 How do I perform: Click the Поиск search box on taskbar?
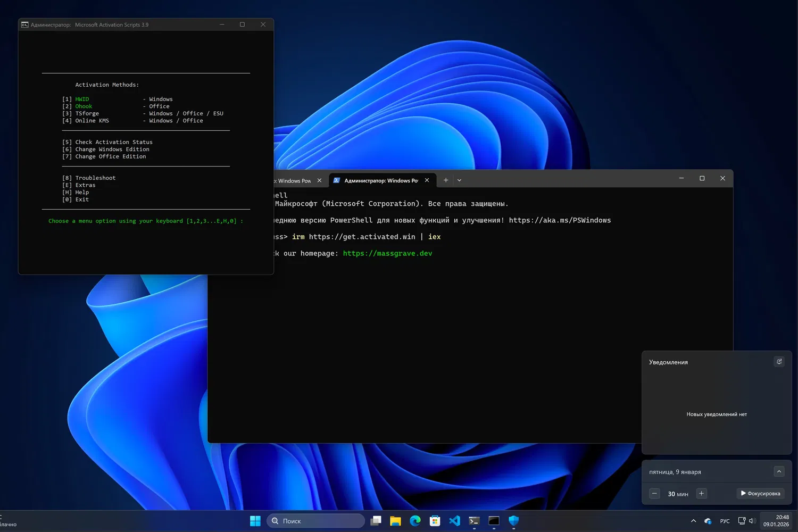click(316, 521)
